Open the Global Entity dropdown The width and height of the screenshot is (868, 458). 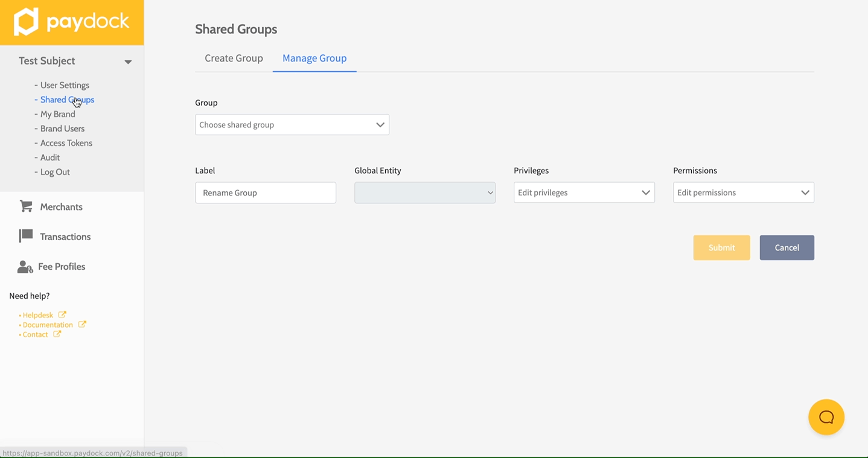(x=424, y=192)
